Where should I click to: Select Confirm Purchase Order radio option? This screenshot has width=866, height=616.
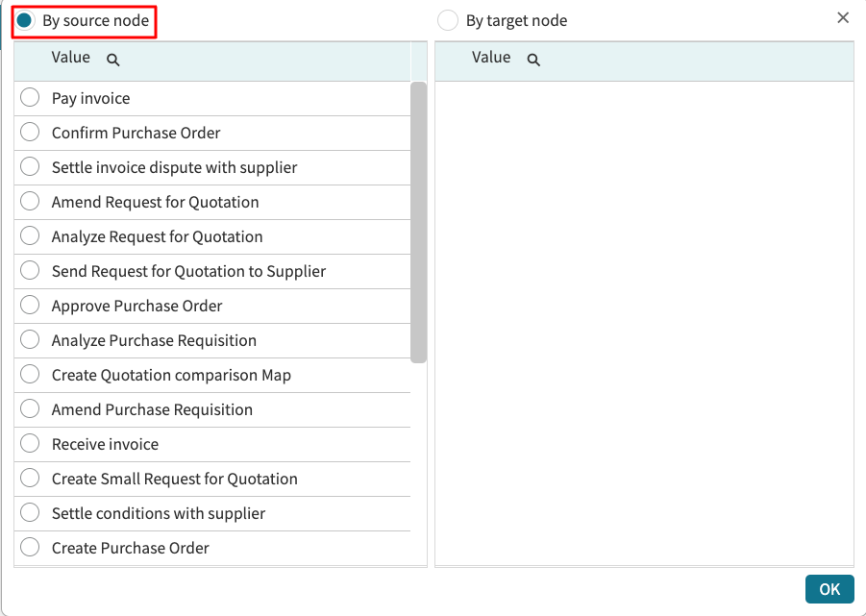coord(30,133)
